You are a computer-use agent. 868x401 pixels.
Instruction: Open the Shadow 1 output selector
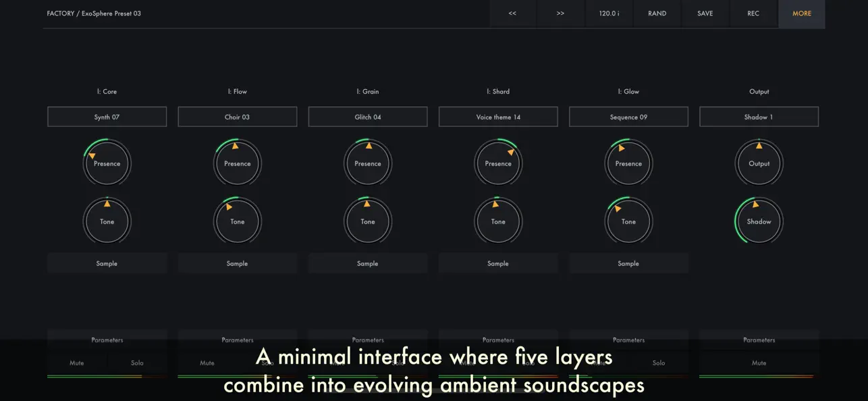pos(759,116)
